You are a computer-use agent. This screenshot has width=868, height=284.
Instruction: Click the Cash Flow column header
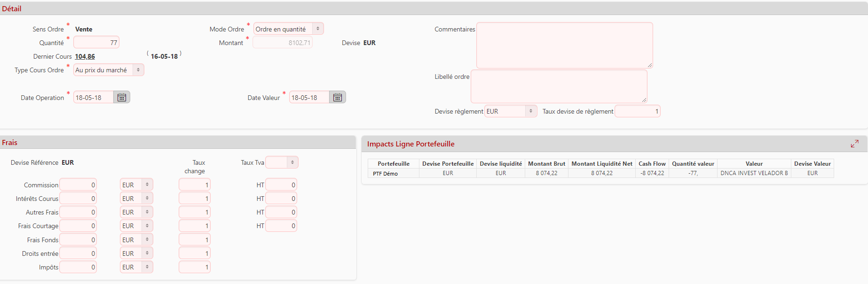click(x=652, y=164)
